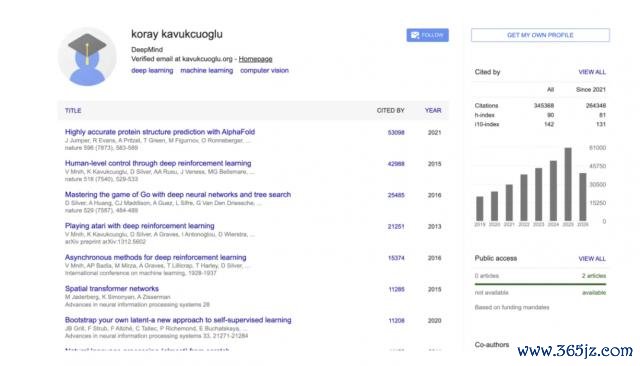Click the Since 2021 column header
Image resolution: width=640 pixels, height=366 pixels.
(x=591, y=89)
